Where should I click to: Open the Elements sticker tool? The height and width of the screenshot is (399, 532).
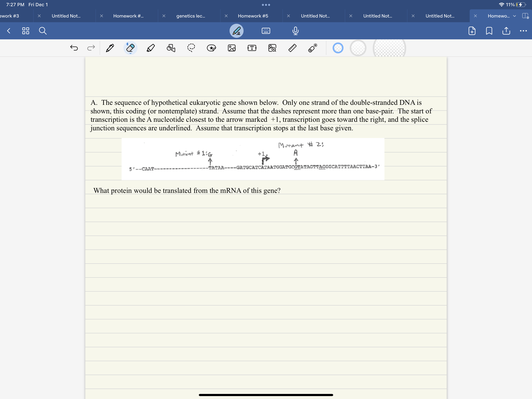(211, 48)
